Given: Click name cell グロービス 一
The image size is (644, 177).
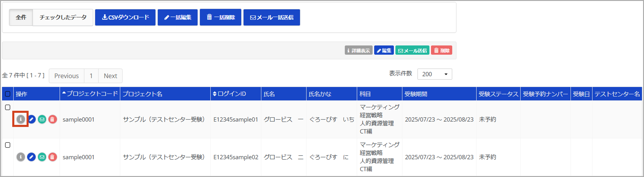Looking at the screenshot, I should (x=283, y=119).
